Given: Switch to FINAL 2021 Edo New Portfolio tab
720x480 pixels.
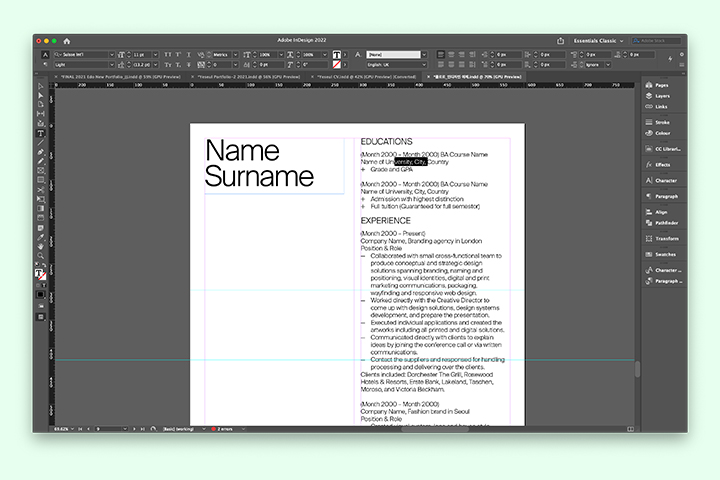Looking at the screenshot, I should point(120,77).
